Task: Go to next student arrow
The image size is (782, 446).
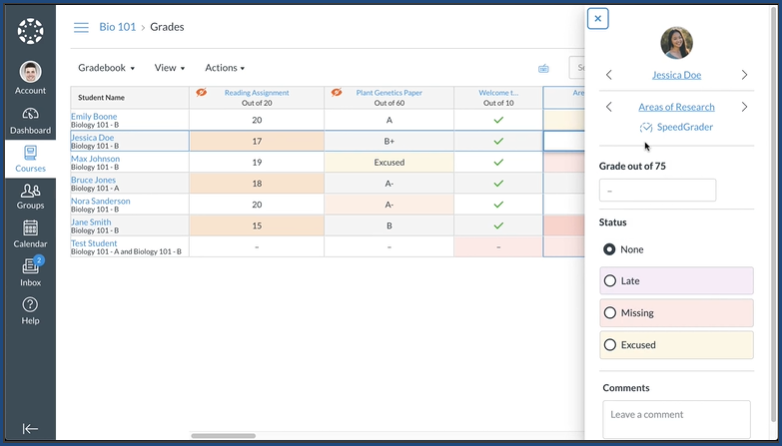Action: tap(744, 75)
